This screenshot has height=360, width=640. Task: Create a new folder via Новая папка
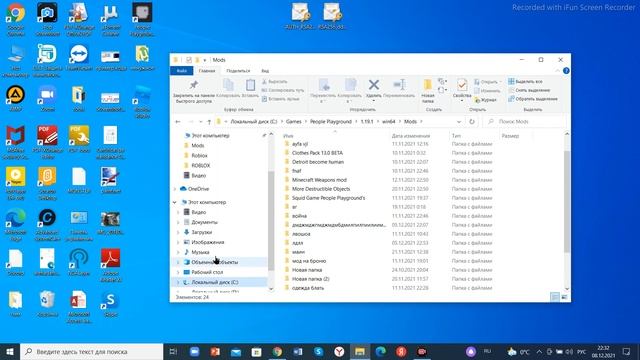click(427, 91)
